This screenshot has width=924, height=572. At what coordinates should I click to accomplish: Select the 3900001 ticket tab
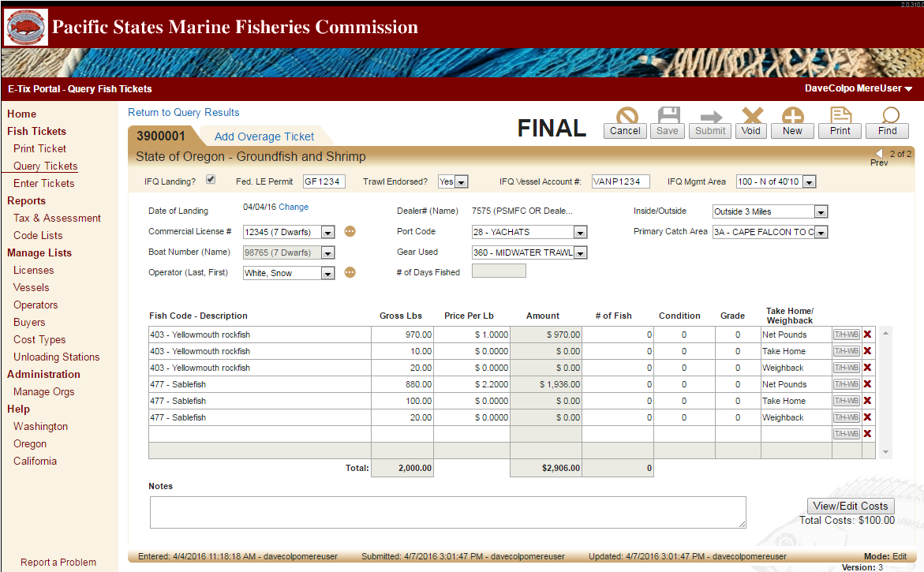161,136
